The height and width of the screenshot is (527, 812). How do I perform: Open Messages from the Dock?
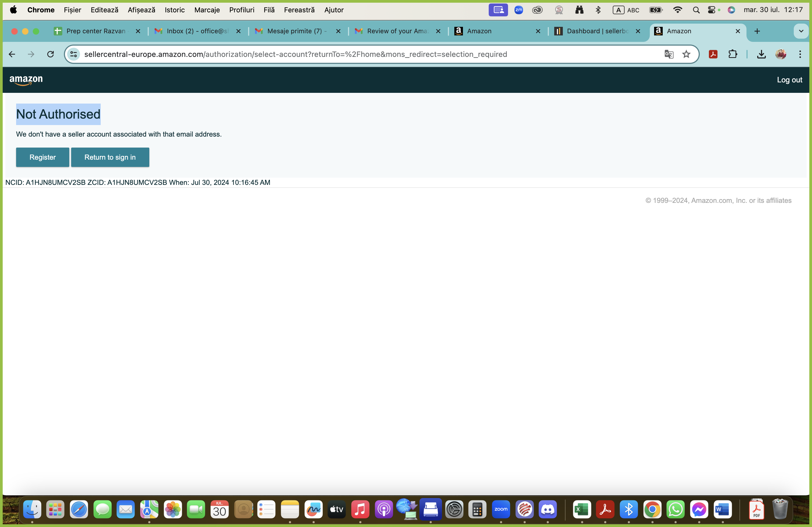pos(102,509)
